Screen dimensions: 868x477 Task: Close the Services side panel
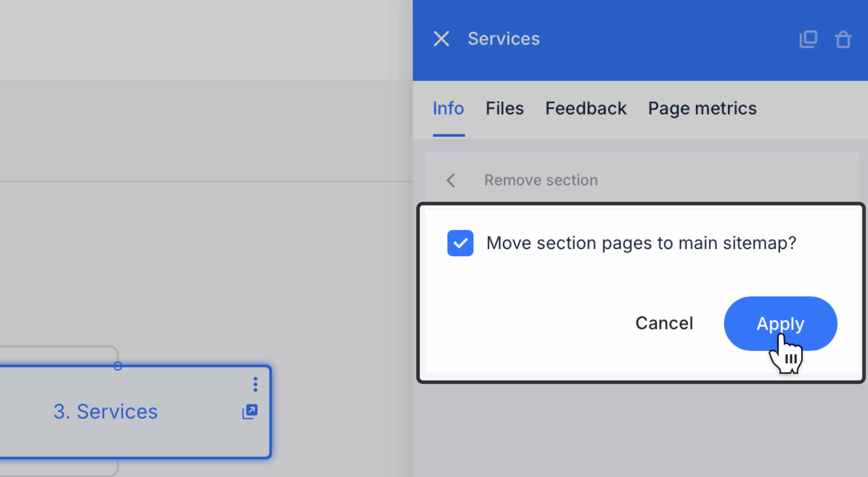441,39
